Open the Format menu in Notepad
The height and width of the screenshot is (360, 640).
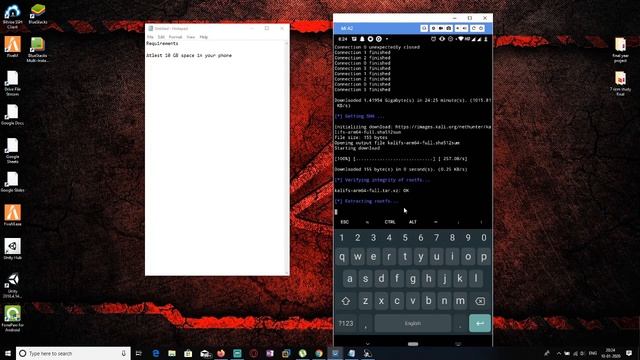[x=176, y=37]
